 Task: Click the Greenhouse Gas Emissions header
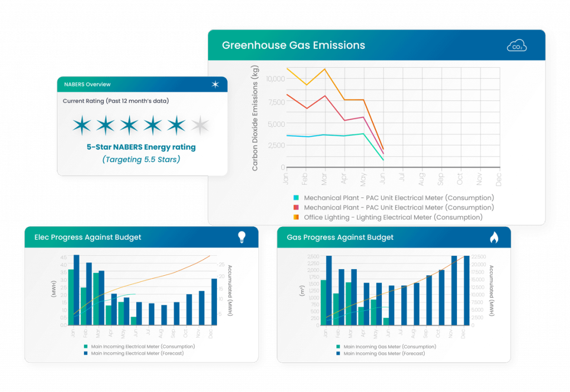(x=293, y=45)
